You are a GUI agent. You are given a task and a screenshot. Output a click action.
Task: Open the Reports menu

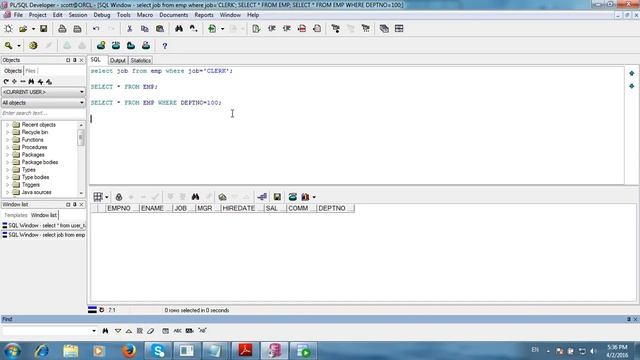[204, 15]
